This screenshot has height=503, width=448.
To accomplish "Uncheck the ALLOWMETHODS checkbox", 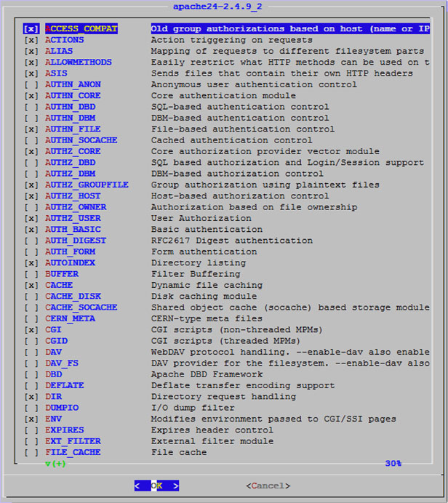I will click(31, 63).
